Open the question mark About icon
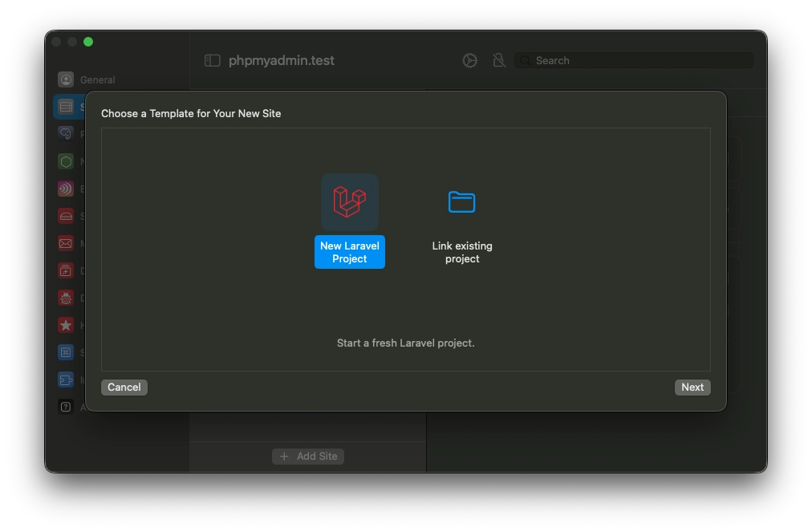 coord(66,407)
